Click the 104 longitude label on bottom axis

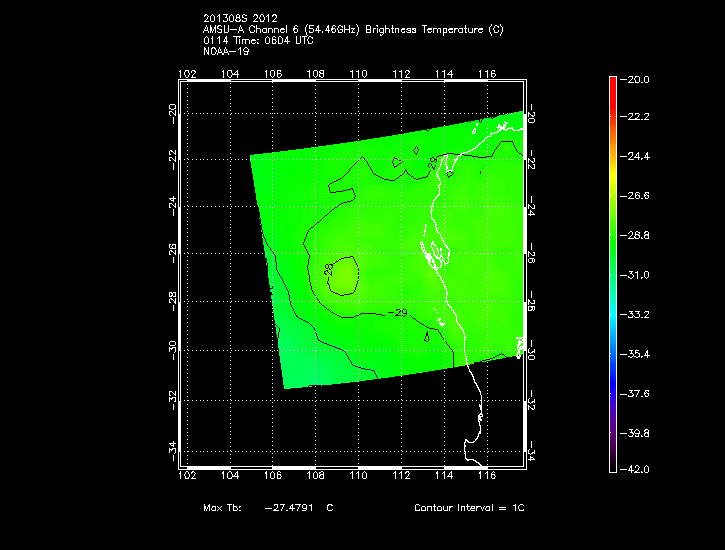[x=229, y=475]
